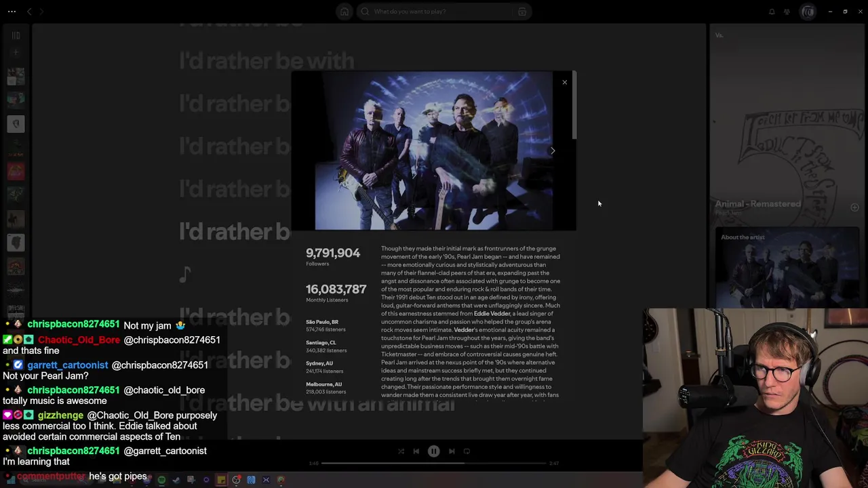Screen dimensions: 868x488
Task: Open Spotify from the Windows taskbar
Action: pyautogui.click(x=161, y=481)
